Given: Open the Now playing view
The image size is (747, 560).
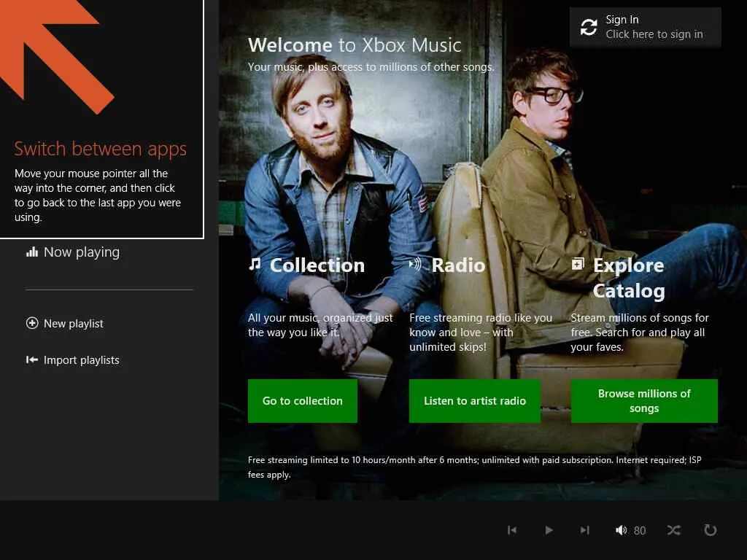Looking at the screenshot, I should pyautogui.click(x=73, y=252).
